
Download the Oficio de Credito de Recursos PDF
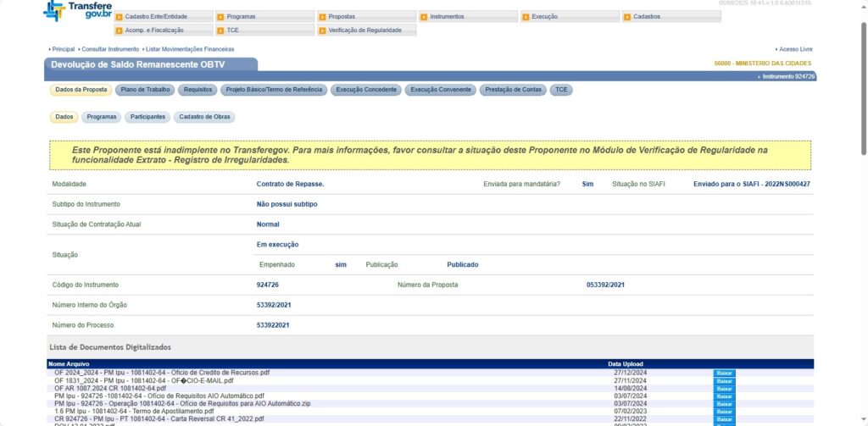tap(724, 373)
